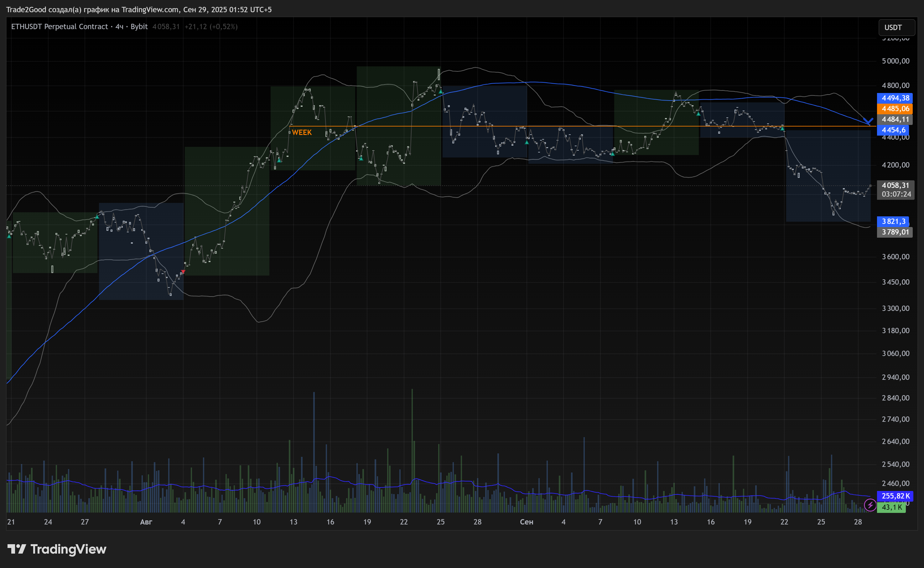The width and height of the screenshot is (924, 568).
Task: Click the teal up-triangle marker near Sep 22
Action: 782,128
